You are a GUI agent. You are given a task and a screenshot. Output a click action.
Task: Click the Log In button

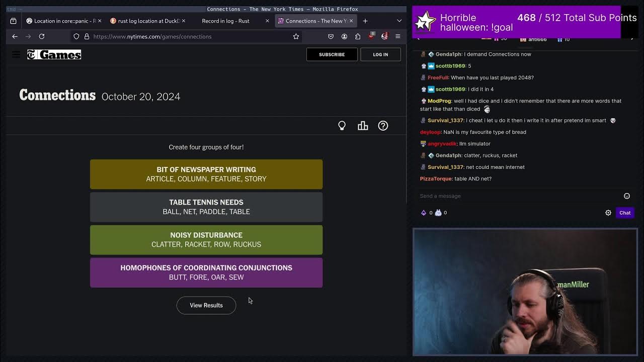tap(380, 54)
